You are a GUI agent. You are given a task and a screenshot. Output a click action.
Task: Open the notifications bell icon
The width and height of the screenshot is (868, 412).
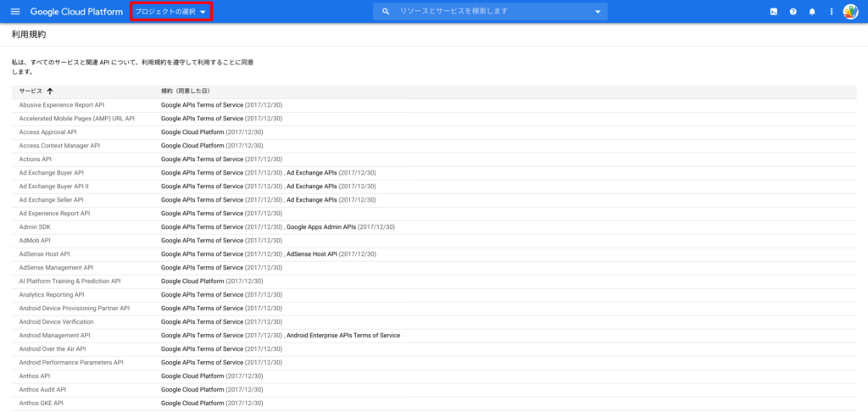[x=812, y=12]
